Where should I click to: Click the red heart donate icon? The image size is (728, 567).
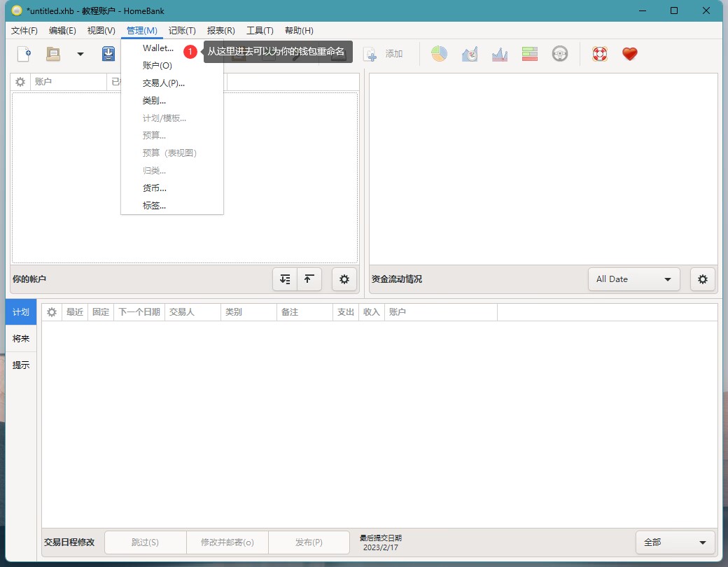(629, 54)
